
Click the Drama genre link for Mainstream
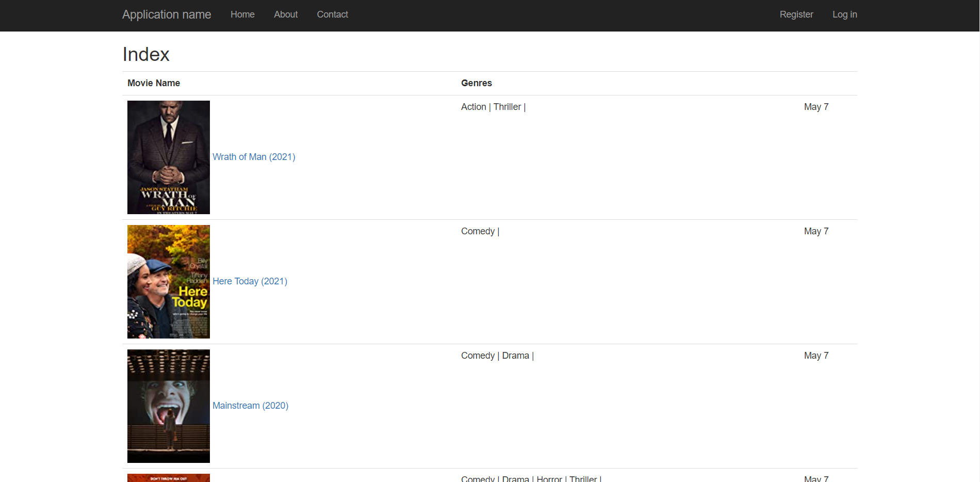[515, 356]
